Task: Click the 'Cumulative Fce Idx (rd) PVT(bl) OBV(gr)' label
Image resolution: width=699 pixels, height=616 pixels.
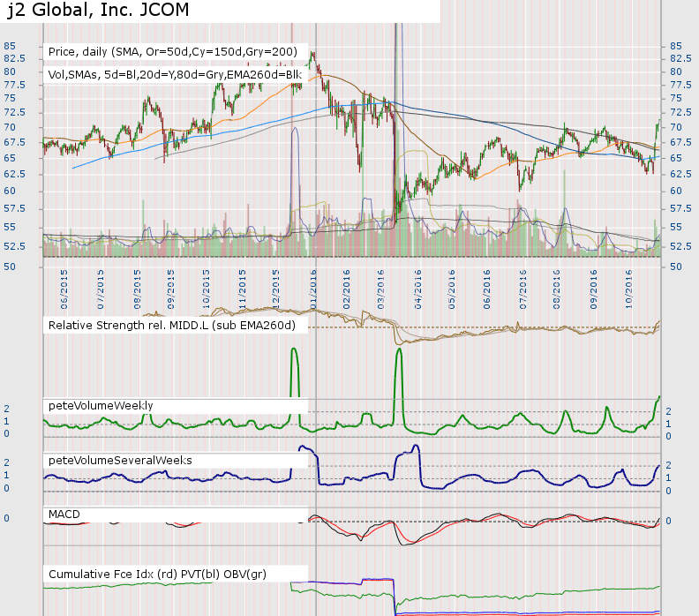Action: click(157, 575)
